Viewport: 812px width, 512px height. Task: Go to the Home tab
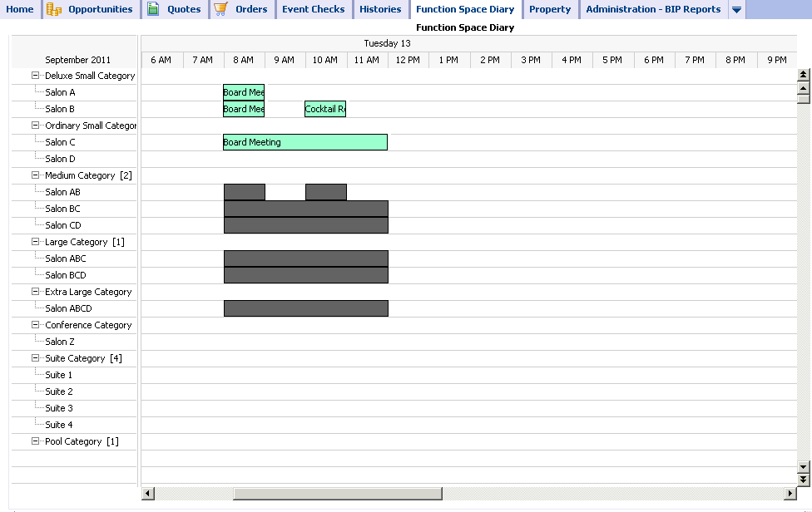click(x=19, y=9)
